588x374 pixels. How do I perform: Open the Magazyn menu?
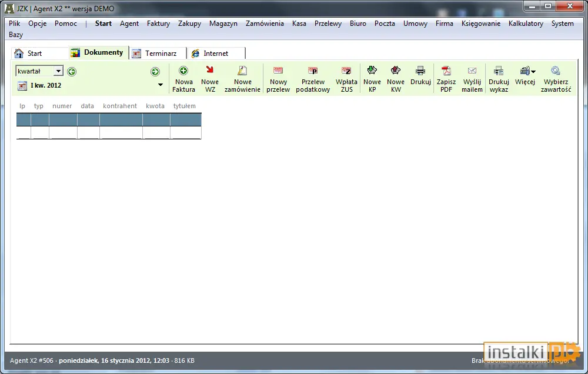(223, 24)
